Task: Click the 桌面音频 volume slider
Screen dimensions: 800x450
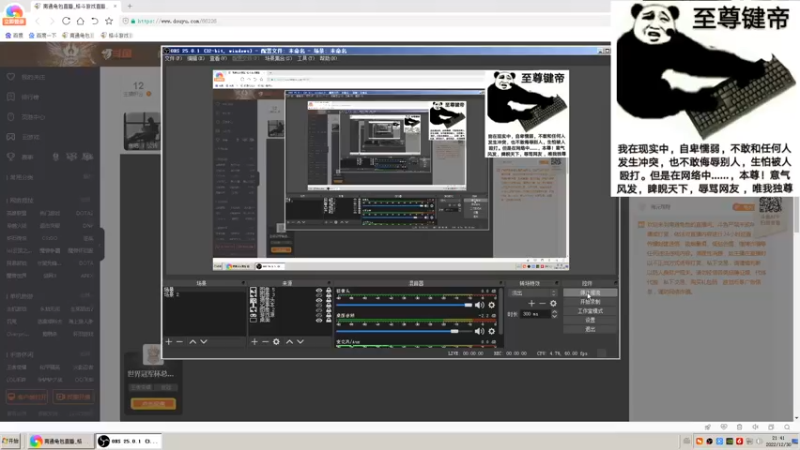Action: (404, 331)
